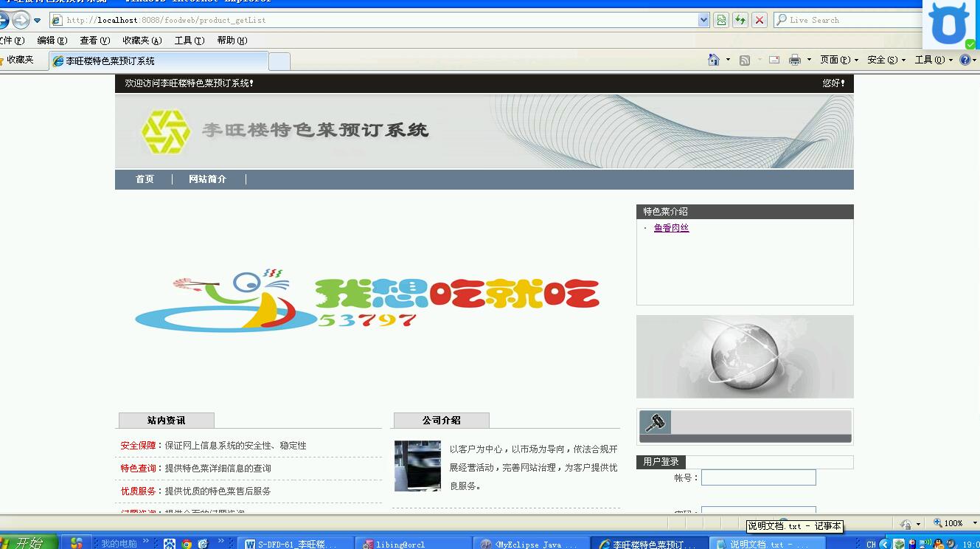Image resolution: width=980 pixels, height=549 pixels.
Task: Click the company introduction thumbnail photo
Action: point(417,466)
